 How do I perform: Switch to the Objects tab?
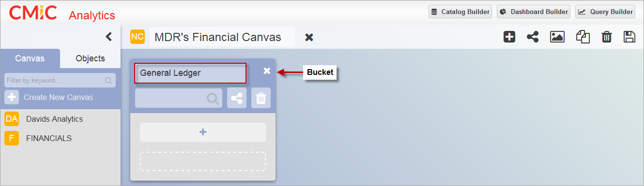(x=91, y=58)
